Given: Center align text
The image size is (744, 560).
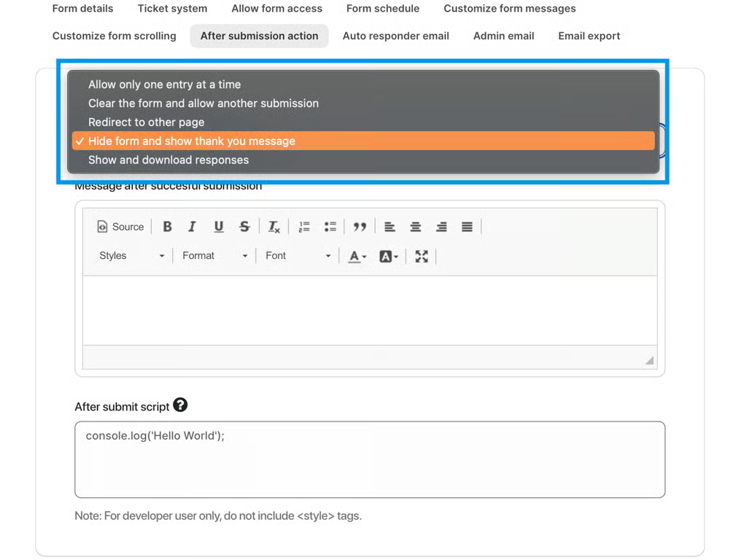Looking at the screenshot, I should pos(416,227).
